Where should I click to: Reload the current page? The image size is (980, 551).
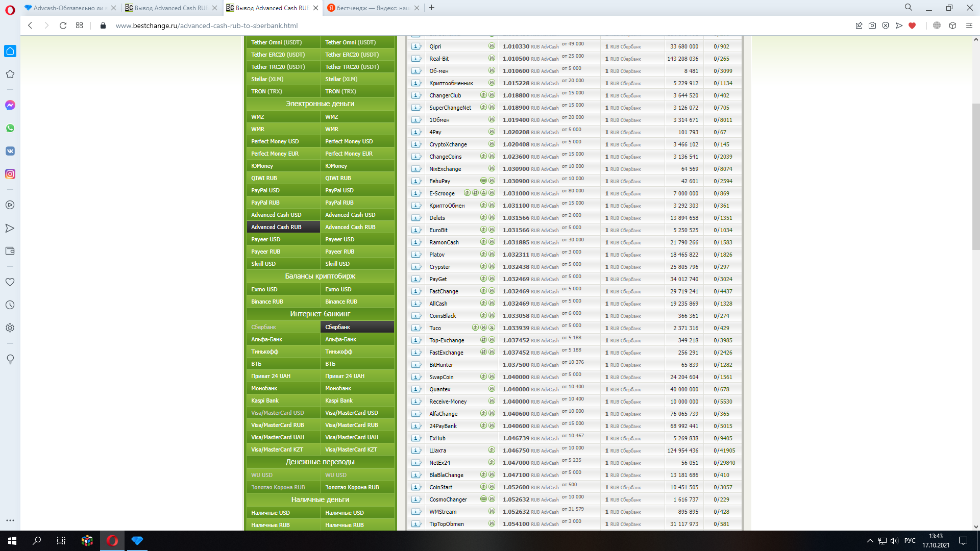coord(63,26)
